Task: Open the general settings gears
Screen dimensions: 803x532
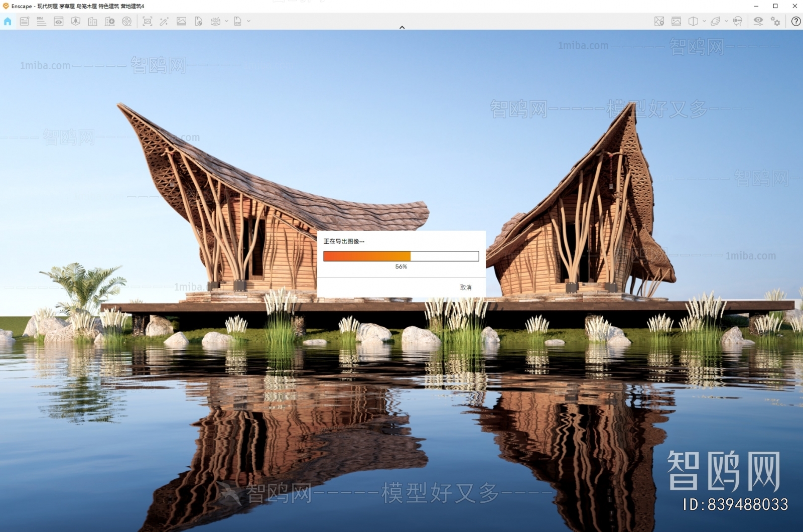Action: tap(776, 22)
